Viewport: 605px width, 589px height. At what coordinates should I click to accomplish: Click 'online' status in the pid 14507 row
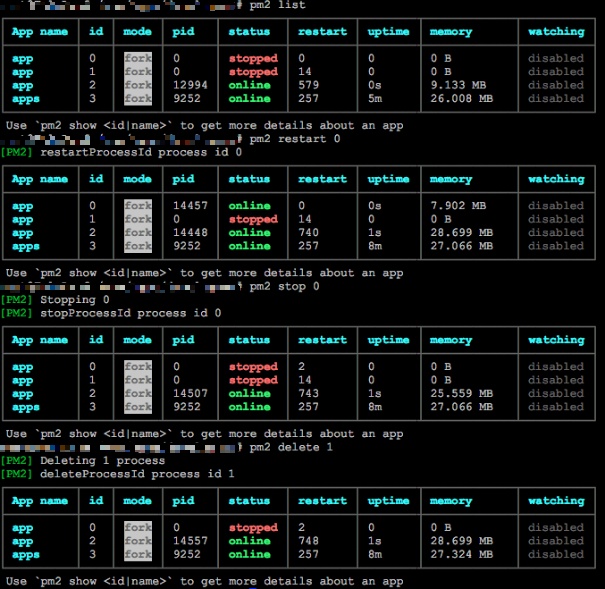tap(249, 393)
